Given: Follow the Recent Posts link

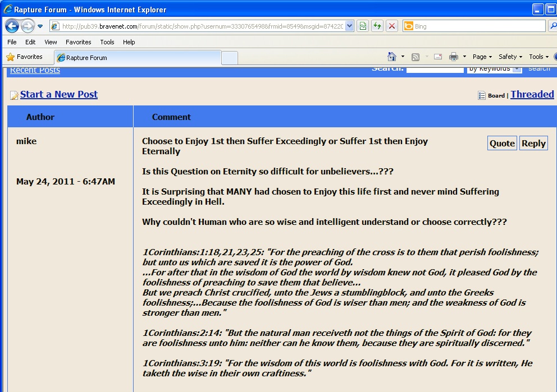Looking at the screenshot, I should [35, 70].
